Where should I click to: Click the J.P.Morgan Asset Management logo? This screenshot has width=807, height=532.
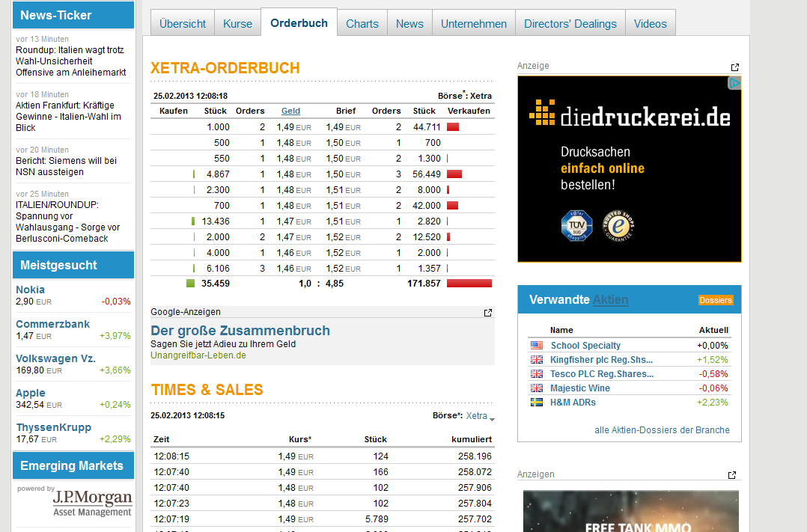pyautogui.click(x=93, y=503)
